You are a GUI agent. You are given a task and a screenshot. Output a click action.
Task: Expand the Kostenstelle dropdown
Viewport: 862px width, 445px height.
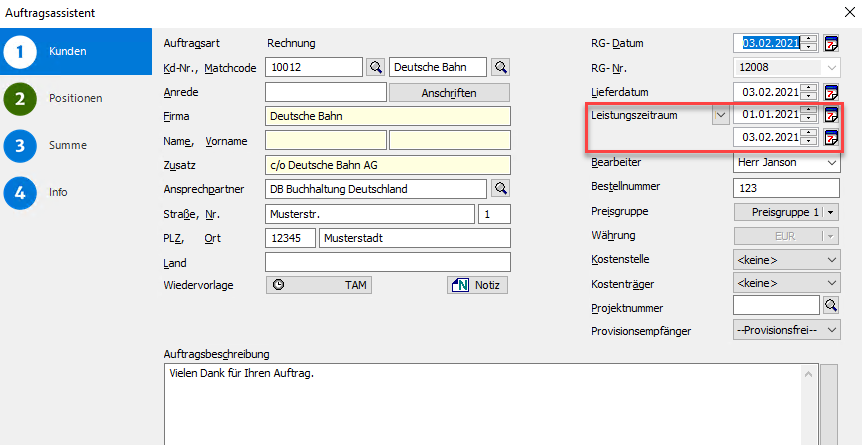click(x=785, y=259)
